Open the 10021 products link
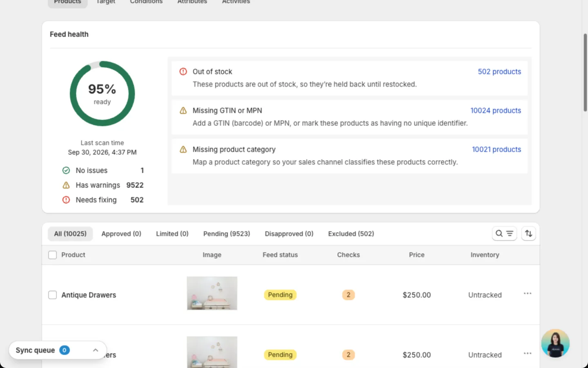Image resolution: width=588 pixels, height=368 pixels. pos(497,149)
